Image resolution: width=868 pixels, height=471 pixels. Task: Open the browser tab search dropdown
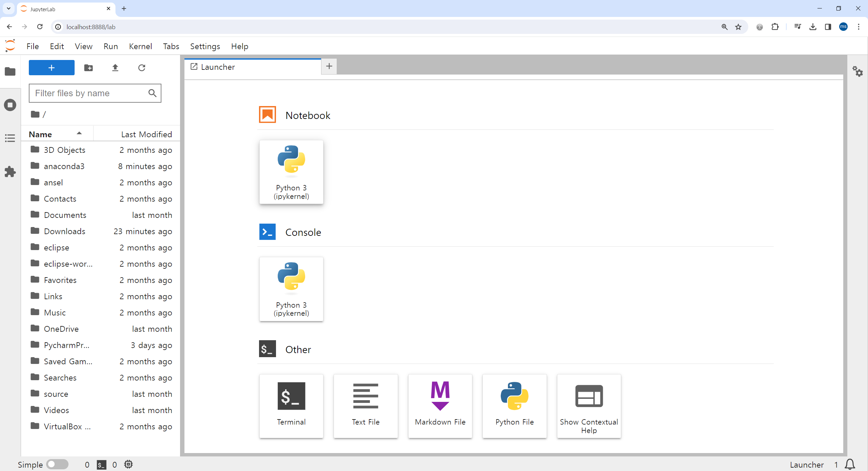click(x=8, y=8)
